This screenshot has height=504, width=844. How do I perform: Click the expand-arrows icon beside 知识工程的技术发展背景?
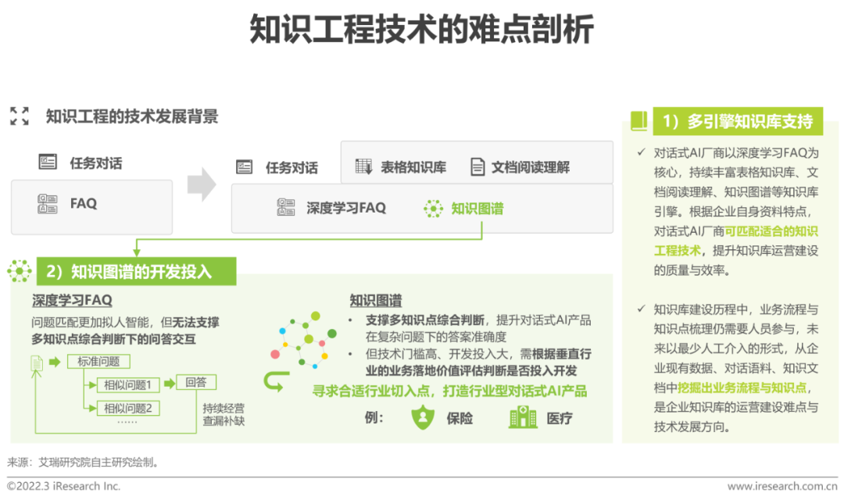[x=20, y=116]
